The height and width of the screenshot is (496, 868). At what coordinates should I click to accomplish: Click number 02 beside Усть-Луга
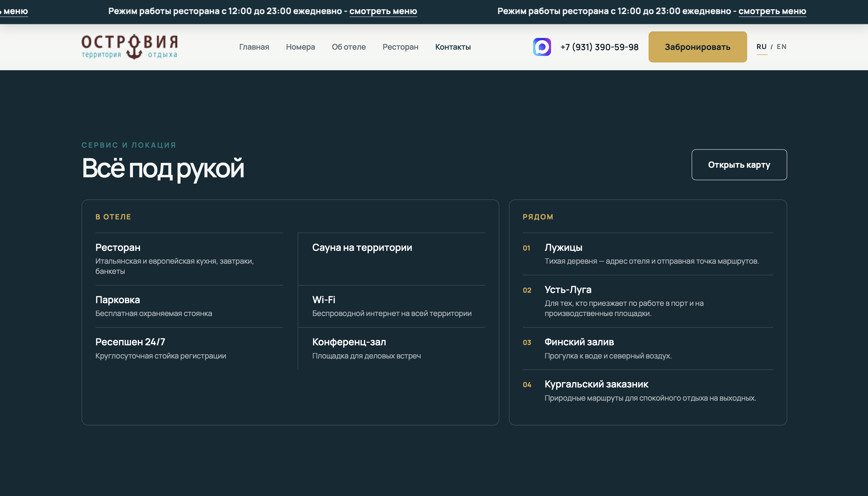tap(527, 291)
